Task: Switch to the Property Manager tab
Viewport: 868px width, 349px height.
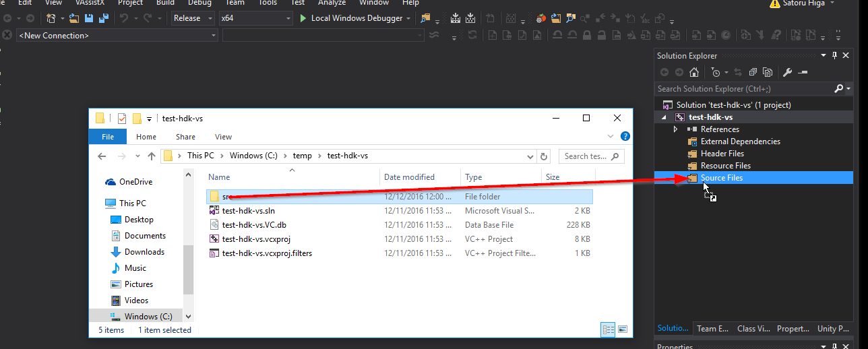Action: [793, 329]
